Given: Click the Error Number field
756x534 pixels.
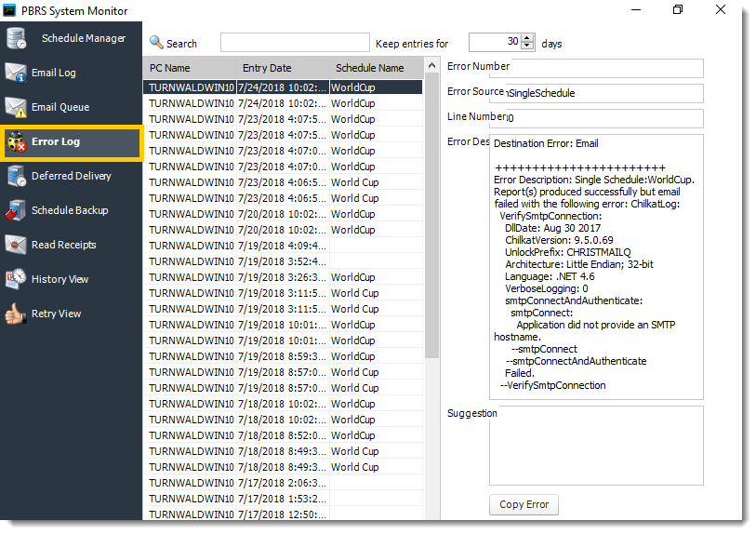Looking at the screenshot, I should click(604, 68).
